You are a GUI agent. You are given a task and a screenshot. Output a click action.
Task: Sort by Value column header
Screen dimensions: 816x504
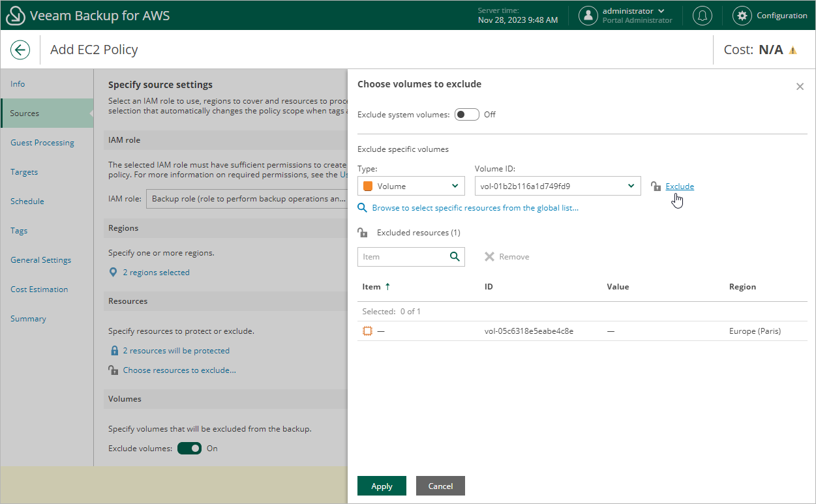pos(618,286)
